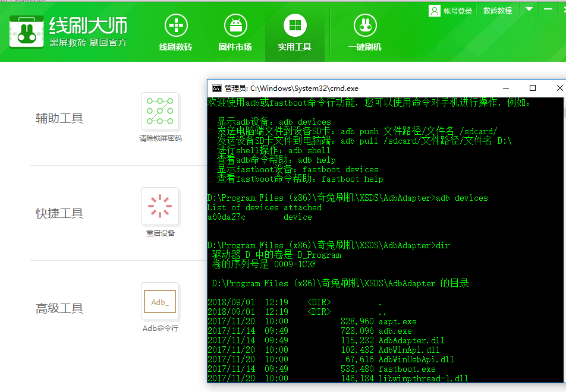Viewport: 566px width, 392px height.
Task: Click the 'adb devices' command prompt line
Action: (x=348, y=198)
